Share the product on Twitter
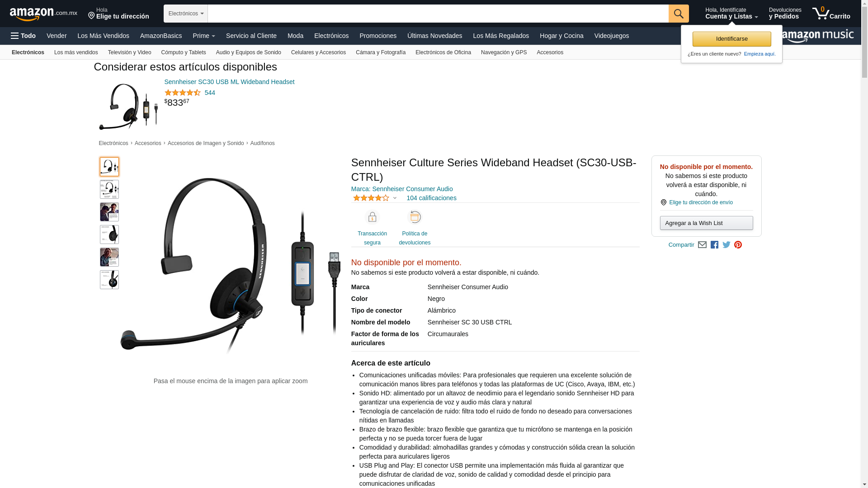Viewport: 868px width, 488px height. [x=726, y=245]
